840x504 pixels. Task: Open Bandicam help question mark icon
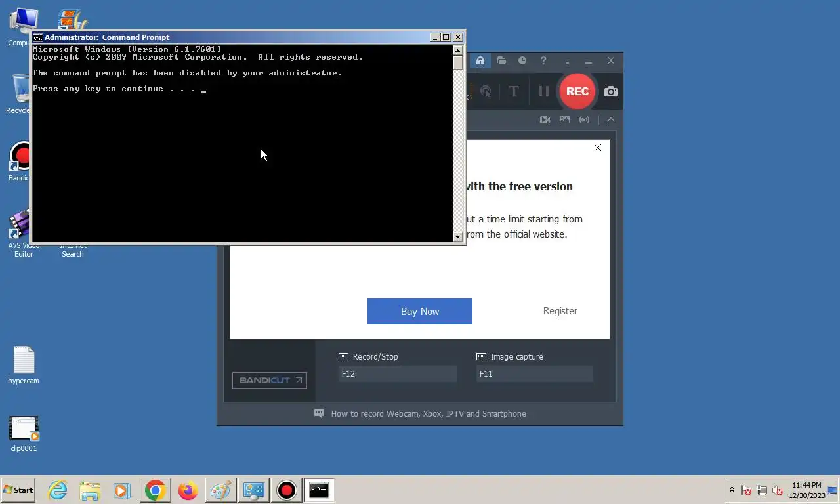[x=543, y=60]
